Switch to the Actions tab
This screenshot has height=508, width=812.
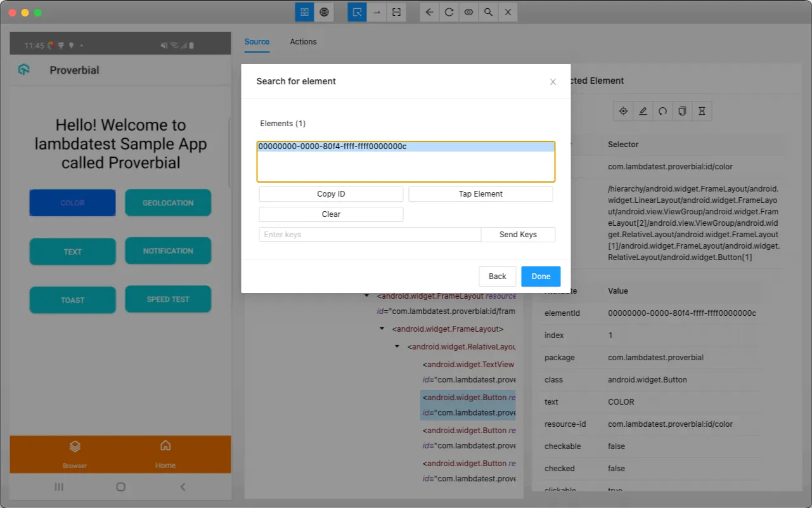303,42
